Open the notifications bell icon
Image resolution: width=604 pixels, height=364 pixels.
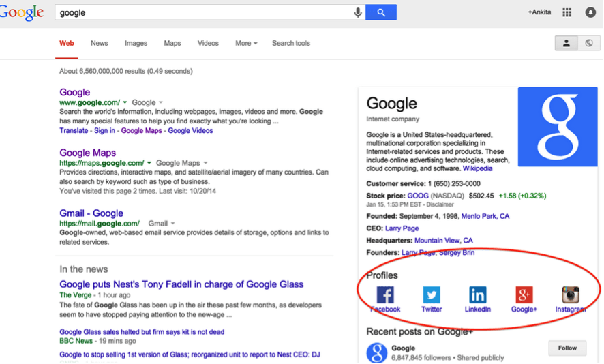click(590, 12)
